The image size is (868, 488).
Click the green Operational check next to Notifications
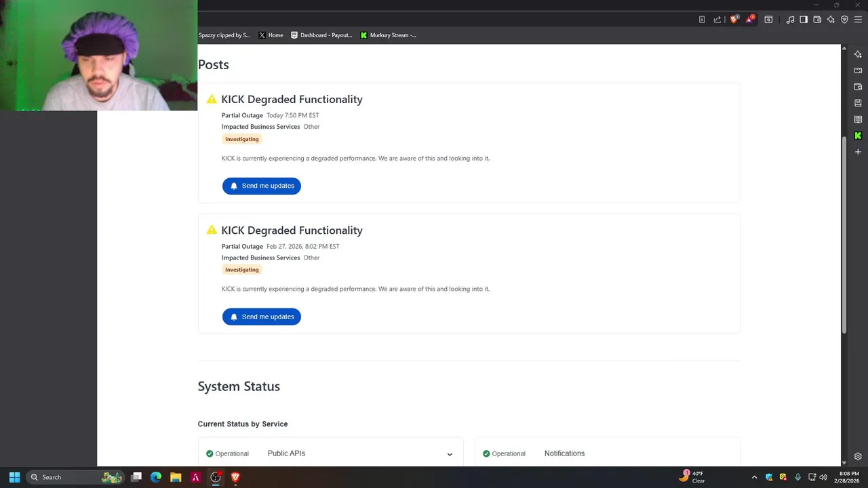(x=486, y=454)
